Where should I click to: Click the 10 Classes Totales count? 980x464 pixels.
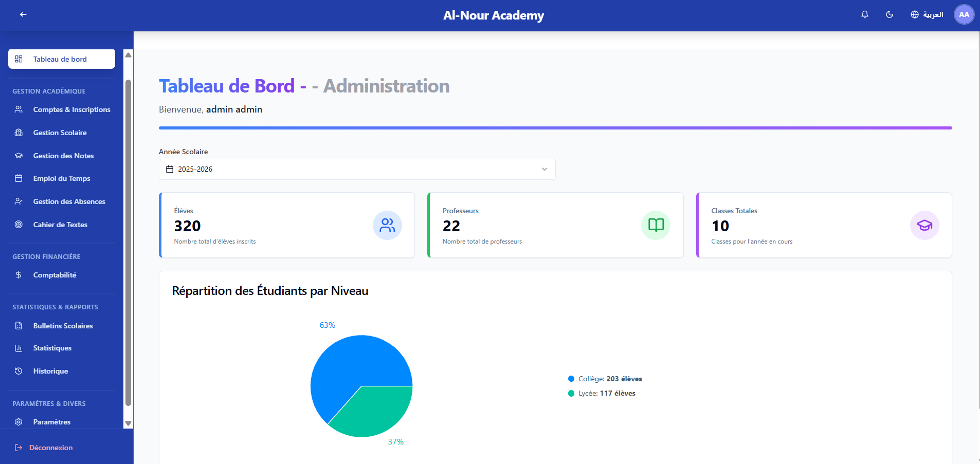tap(720, 226)
